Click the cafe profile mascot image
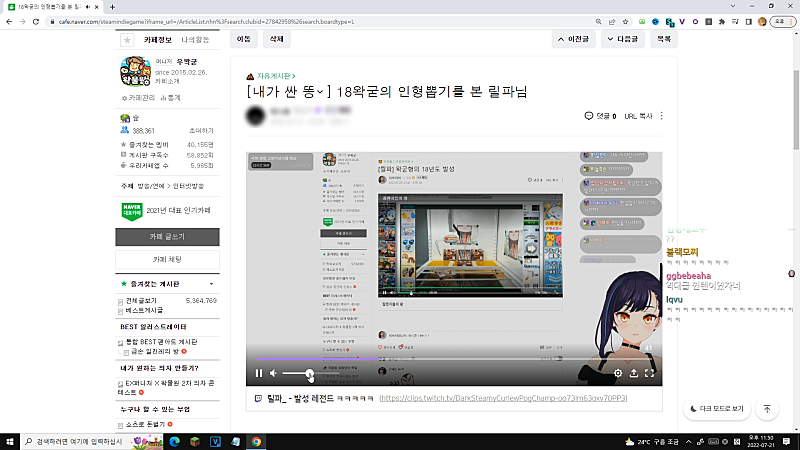800x450 pixels. point(135,71)
